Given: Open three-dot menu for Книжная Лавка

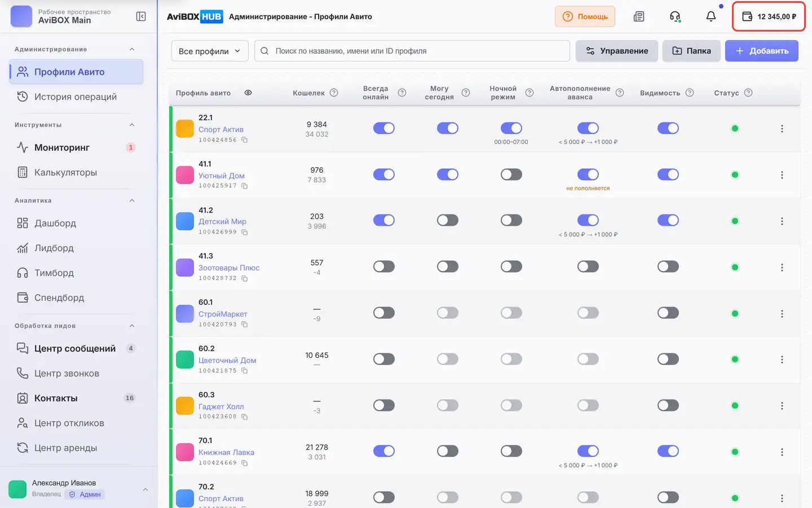Looking at the screenshot, I should point(782,452).
